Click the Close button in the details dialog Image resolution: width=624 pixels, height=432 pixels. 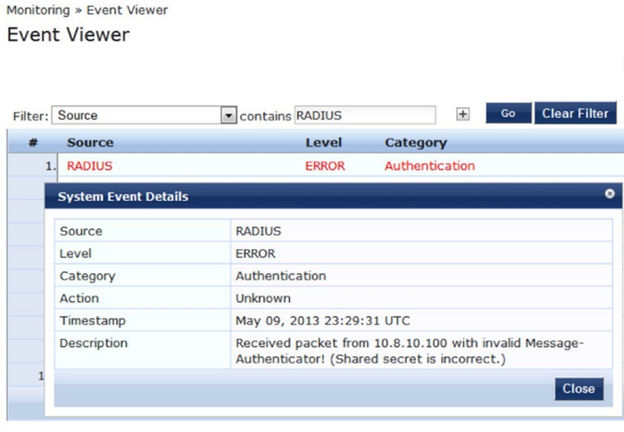pos(579,388)
